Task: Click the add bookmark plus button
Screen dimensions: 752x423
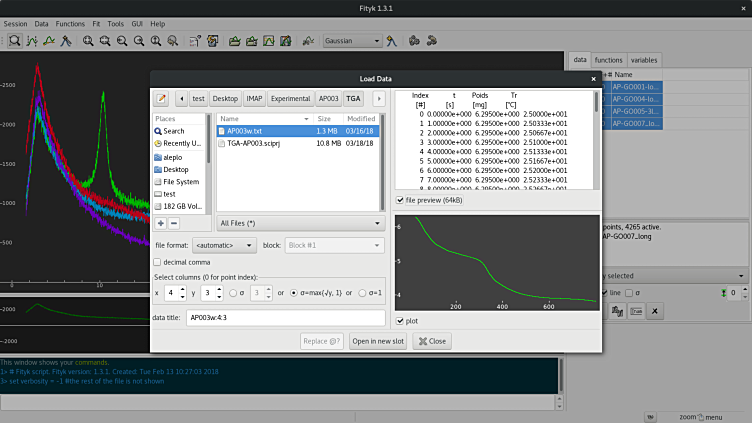Action: pyautogui.click(x=161, y=223)
